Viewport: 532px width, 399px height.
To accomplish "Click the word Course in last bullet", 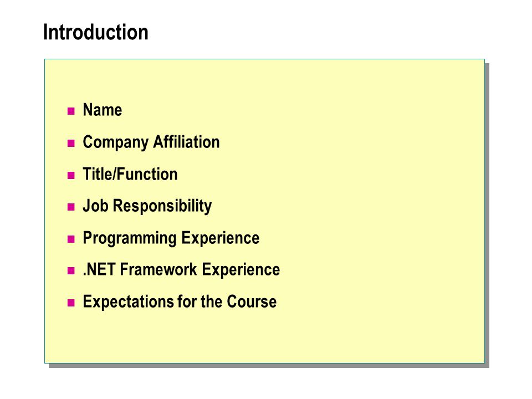I will tap(252, 301).
